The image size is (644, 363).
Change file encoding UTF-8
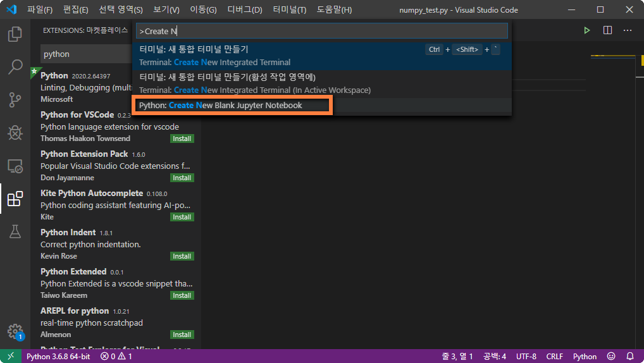[526, 356]
